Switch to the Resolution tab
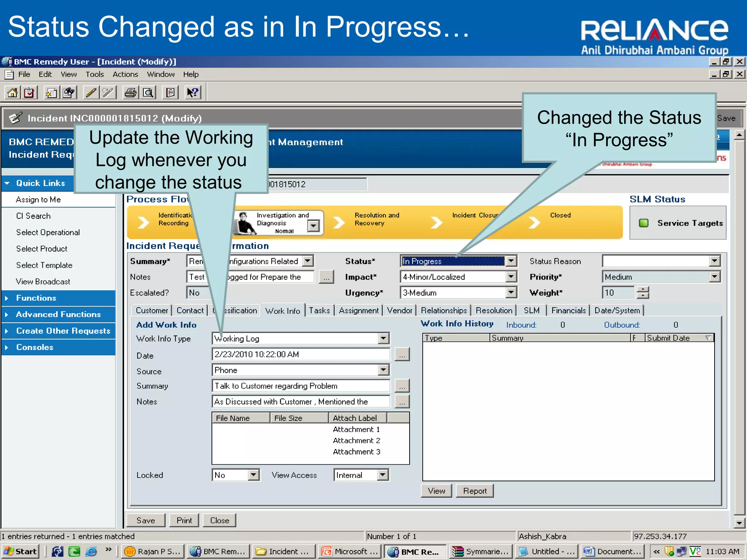 (494, 310)
